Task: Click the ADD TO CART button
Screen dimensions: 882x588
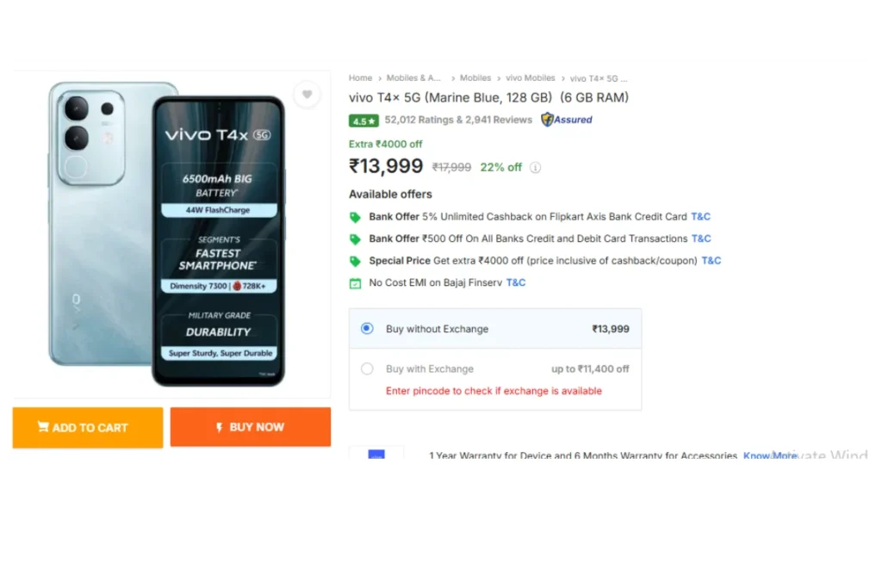Action: click(88, 427)
